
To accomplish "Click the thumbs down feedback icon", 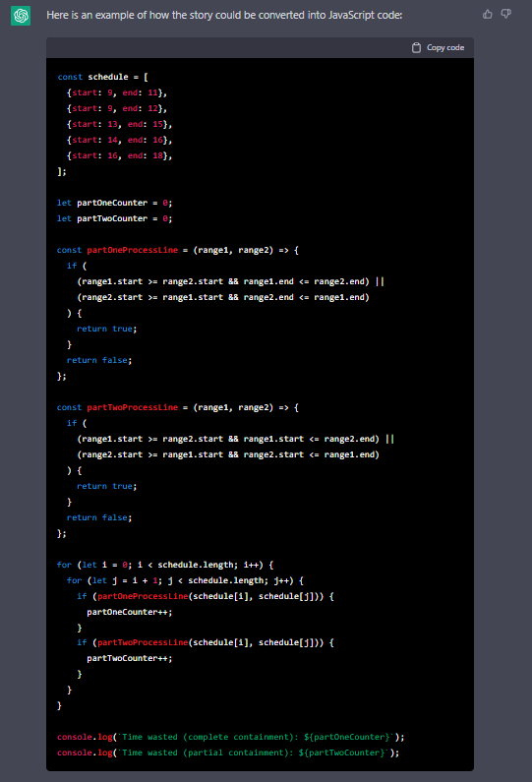I will click(x=506, y=14).
